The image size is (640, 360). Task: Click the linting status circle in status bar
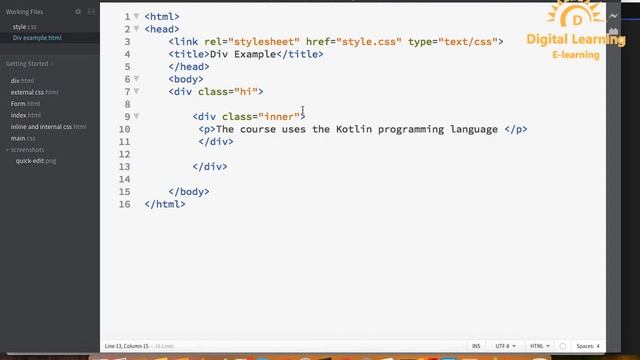point(562,346)
